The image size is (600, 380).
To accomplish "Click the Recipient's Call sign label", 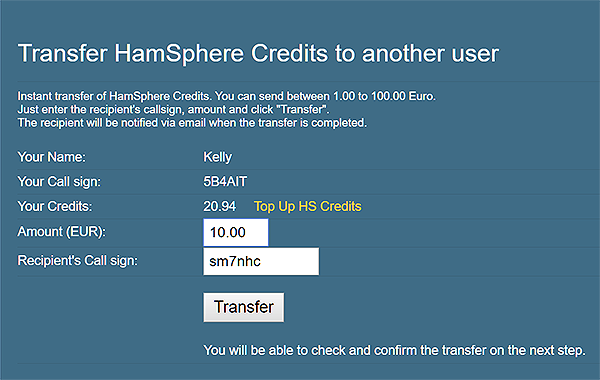I will point(78,261).
